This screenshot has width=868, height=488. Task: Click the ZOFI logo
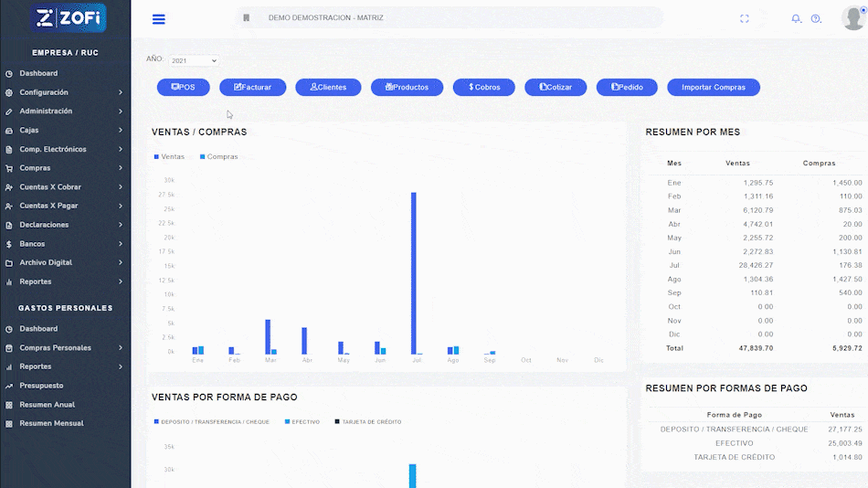point(69,17)
